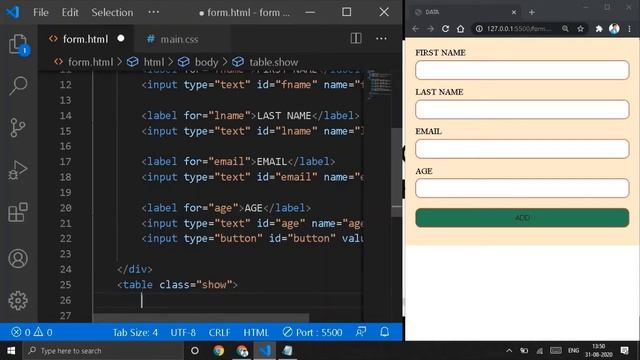Viewport: 640px width, 360px height.
Task: Open the browser extensions puzzle icon
Action: (x=599, y=29)
